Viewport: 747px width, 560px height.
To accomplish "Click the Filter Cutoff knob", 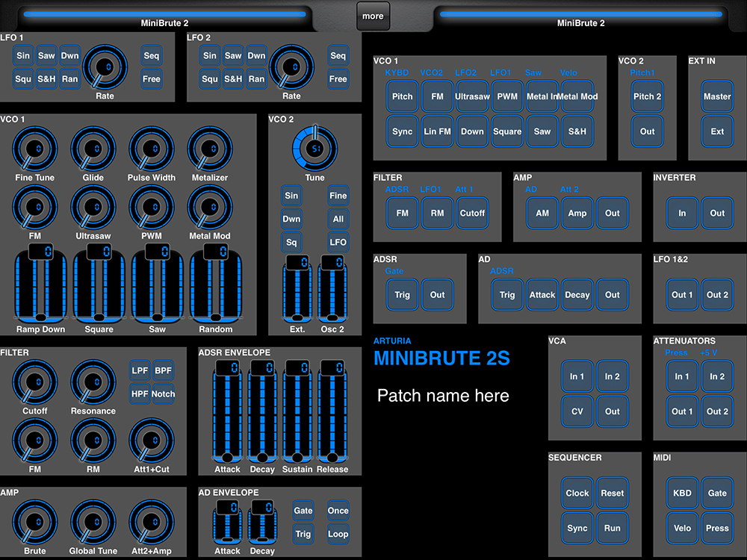I will coord(34,382).
